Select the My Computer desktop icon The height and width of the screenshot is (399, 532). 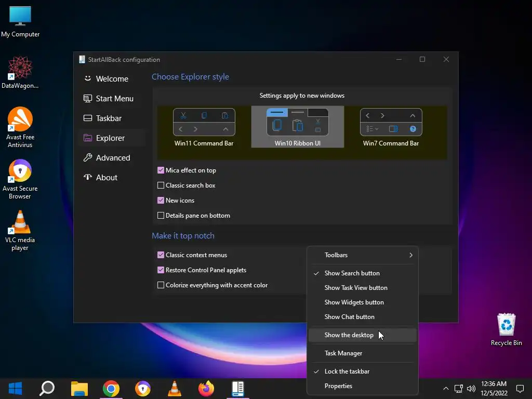pyautogui.click(x=20, y=22)
